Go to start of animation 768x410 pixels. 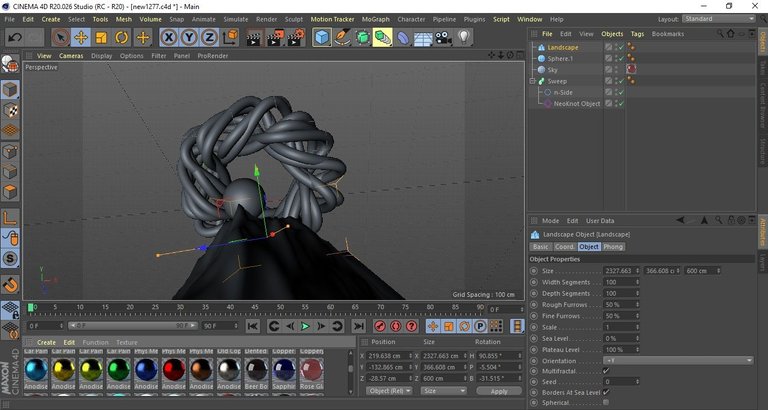pos(253,326)
